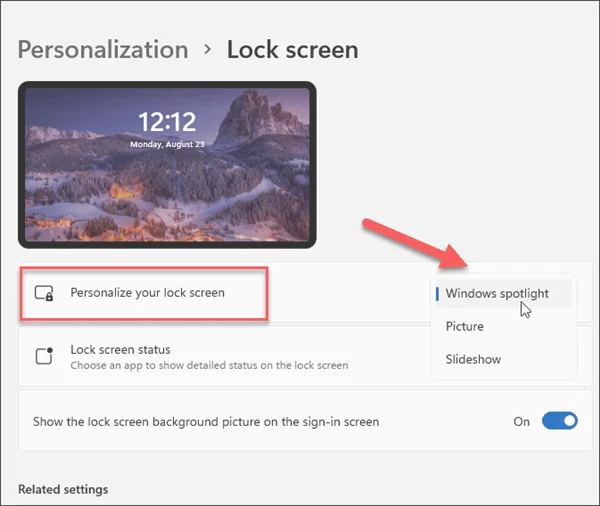
Task: Click 'Monday, August 23' date on preview
Action: point(167,144)
